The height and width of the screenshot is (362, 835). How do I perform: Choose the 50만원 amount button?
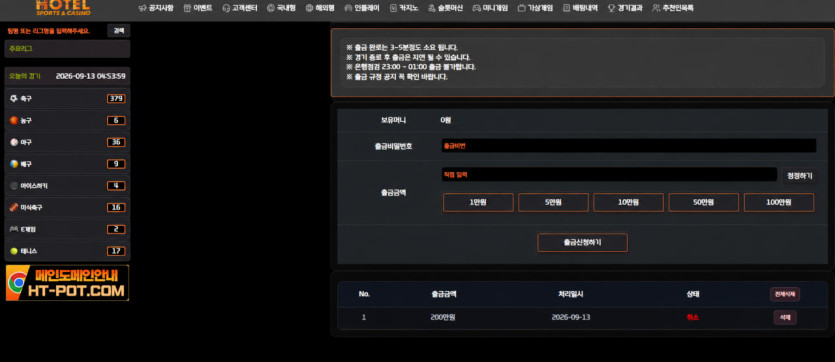click(703, 202)
